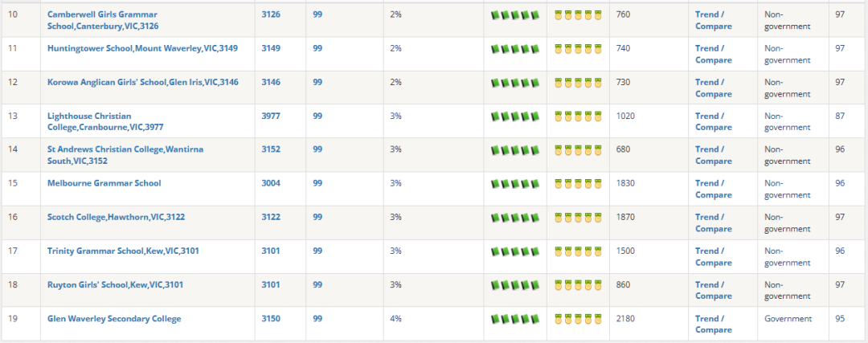
Task: Click Trend / Compare for Korowa Anglican
Action: click(714, 88)
